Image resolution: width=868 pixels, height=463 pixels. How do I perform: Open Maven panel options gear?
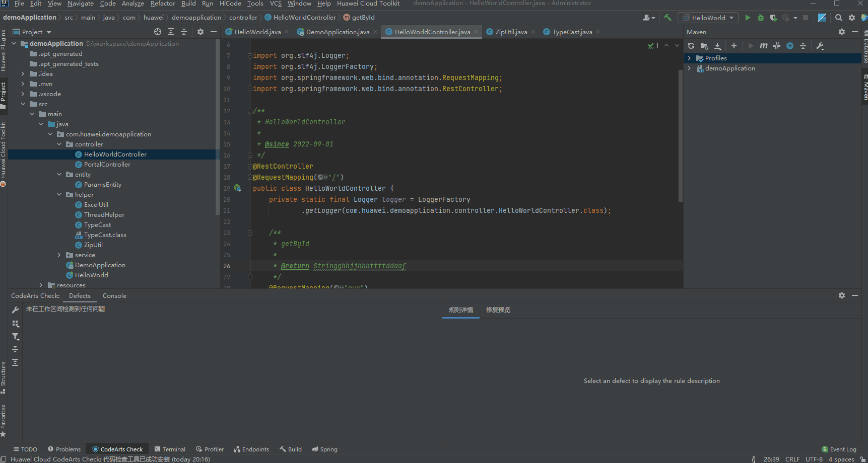(x=842, y=32)
